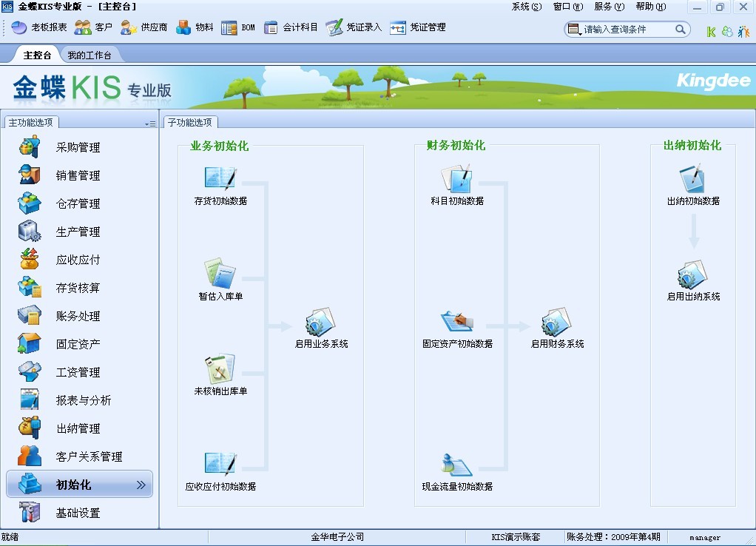Viewport: 756px width, 546px height.
Task: Click 金华电子公司 in the status bar
Action: tap(337, 537)
